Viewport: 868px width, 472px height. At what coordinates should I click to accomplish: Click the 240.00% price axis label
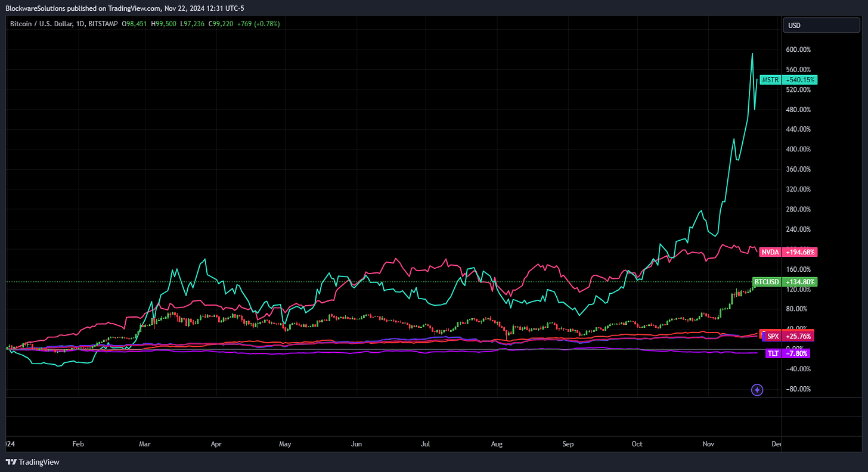799,229
